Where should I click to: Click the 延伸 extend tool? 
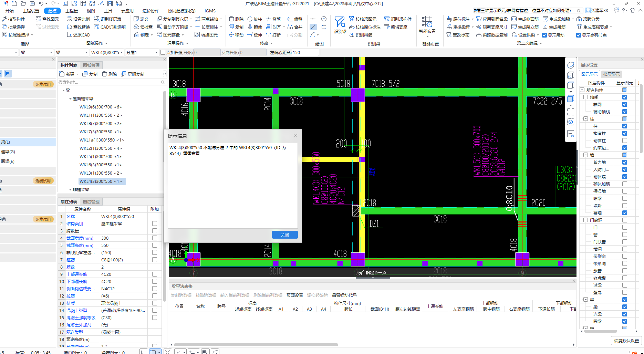[x=255, y=35]
